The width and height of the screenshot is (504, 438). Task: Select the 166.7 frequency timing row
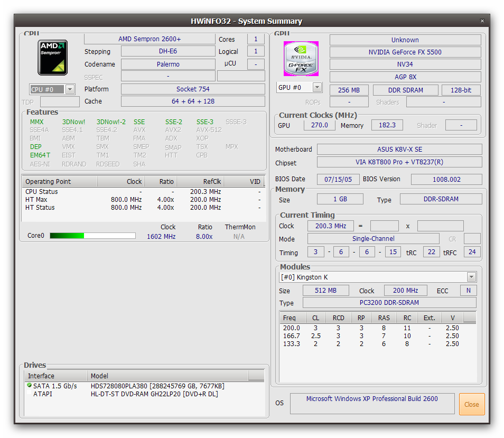coord(378,336)
